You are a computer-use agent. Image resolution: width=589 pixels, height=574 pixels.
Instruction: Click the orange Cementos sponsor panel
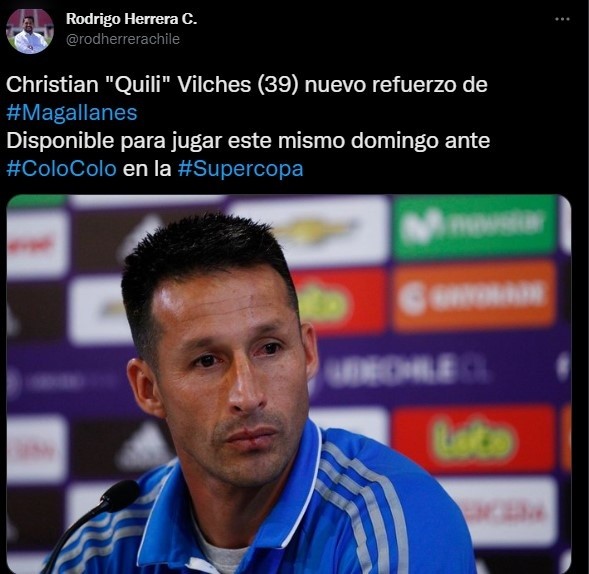point(474,295)
